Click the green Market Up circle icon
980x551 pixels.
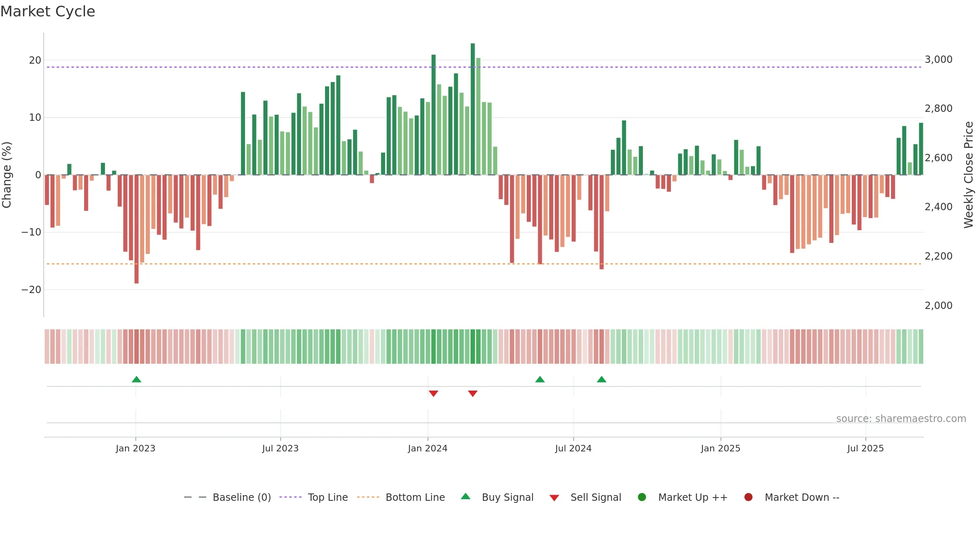tap(642, 497)
